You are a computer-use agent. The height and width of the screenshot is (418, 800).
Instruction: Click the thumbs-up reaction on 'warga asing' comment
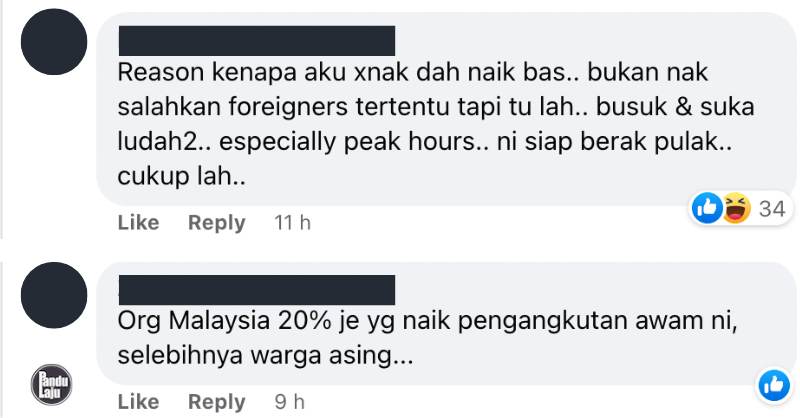click(774, 385)
